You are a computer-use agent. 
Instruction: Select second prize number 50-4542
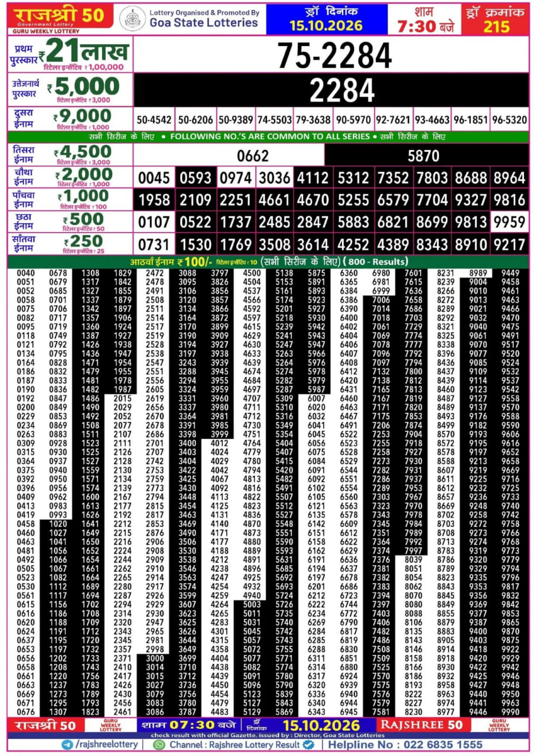[154, 119]
